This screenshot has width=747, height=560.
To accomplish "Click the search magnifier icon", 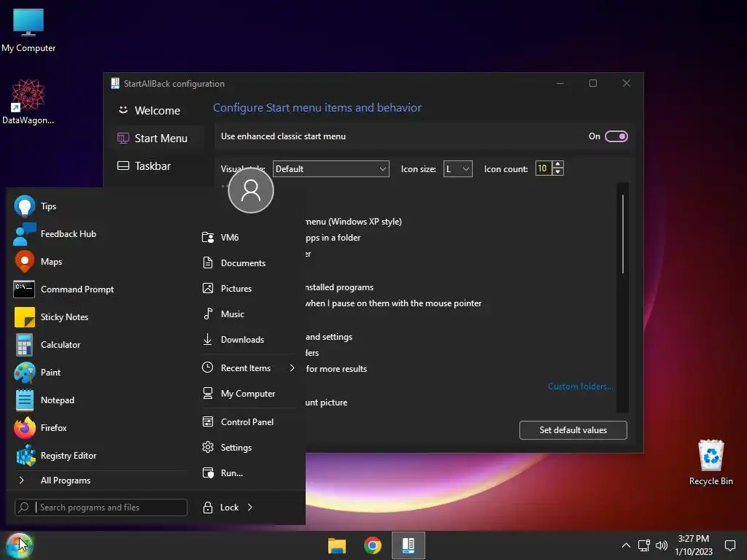I will pyautogui.click(x=23, y=507).
